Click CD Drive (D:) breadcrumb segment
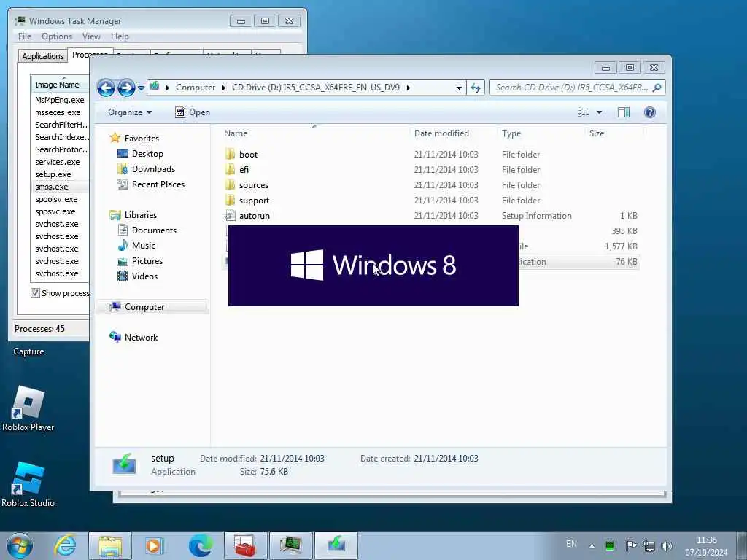Viewport: 747px width, 560px height. [x=315, y=87]
